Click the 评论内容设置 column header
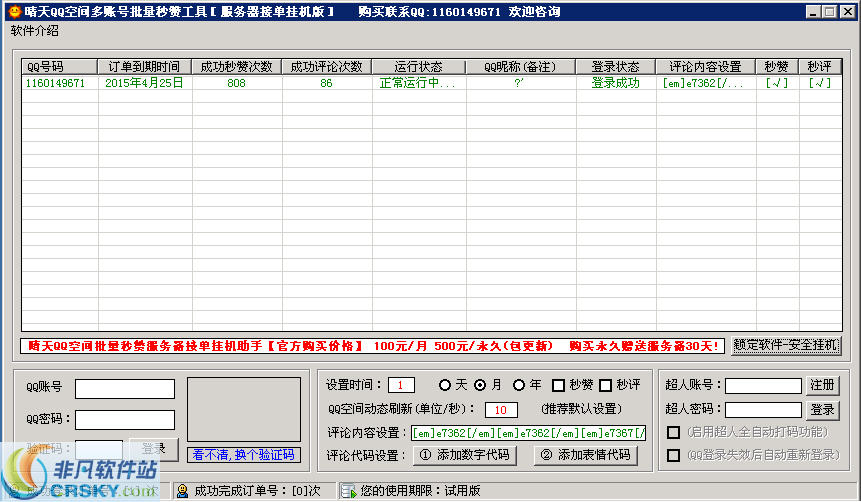 [x=706, y=66]
